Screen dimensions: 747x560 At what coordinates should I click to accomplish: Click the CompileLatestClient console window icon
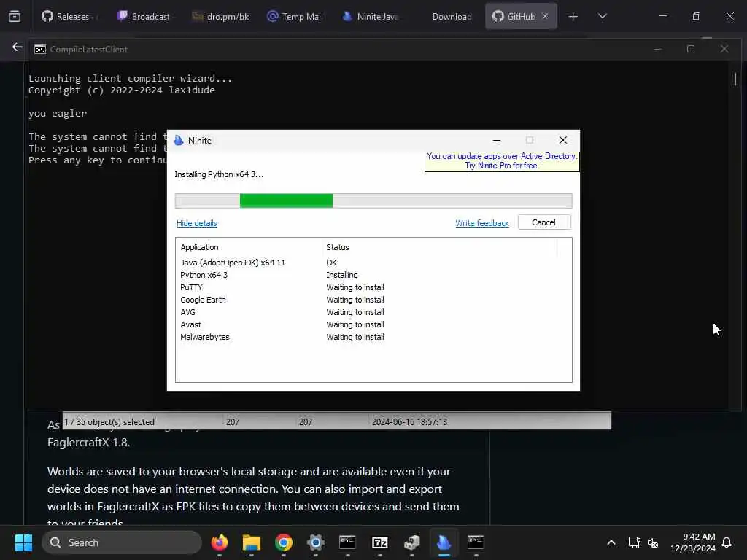coord(40,49)
